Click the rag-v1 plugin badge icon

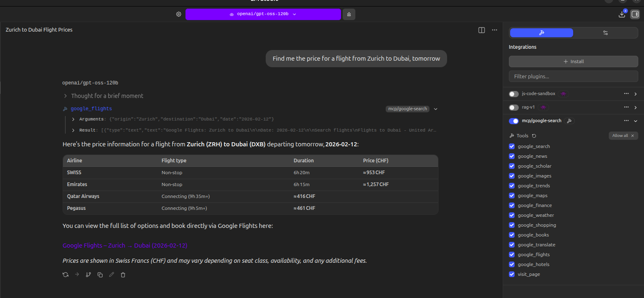click(543, 107)
